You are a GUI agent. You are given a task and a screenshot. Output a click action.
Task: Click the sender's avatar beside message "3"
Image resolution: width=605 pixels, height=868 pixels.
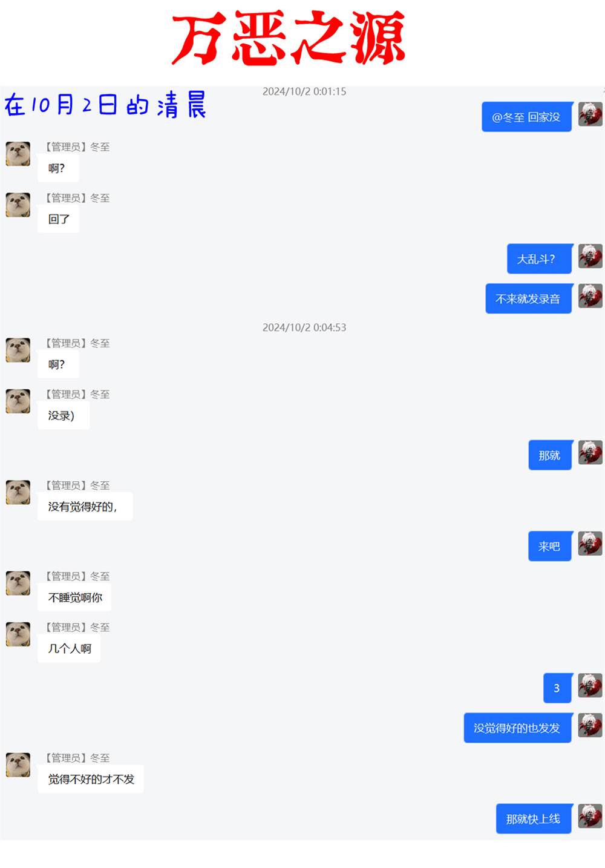pyautogui.click(x=590, y=685)
